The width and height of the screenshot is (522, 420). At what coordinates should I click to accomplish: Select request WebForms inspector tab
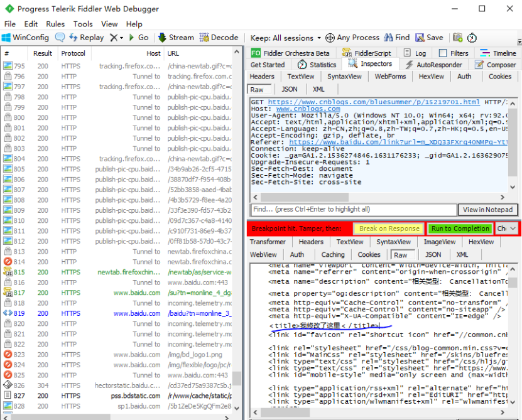(390, 76)
